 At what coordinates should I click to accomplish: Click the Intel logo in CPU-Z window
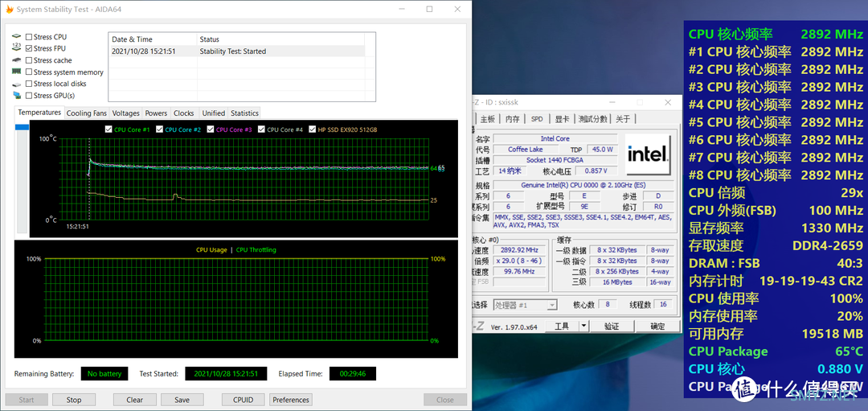[x=649, y=155]
